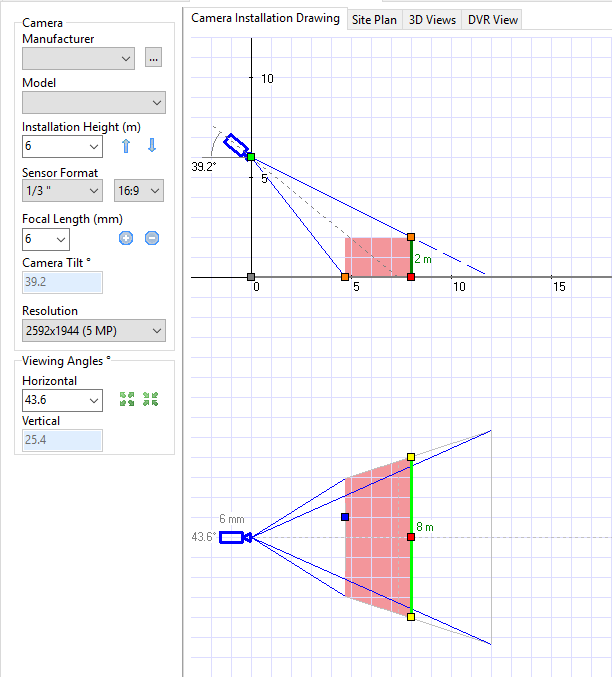Click the ellipsis button beside Manufacturer
This screenshot has width=612, height=677.
tap(153, 58)
